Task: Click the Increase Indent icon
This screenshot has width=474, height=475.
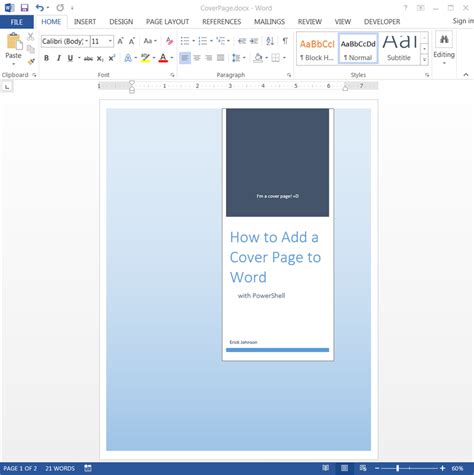Action: pyautogui.click(x=254, y=41)
